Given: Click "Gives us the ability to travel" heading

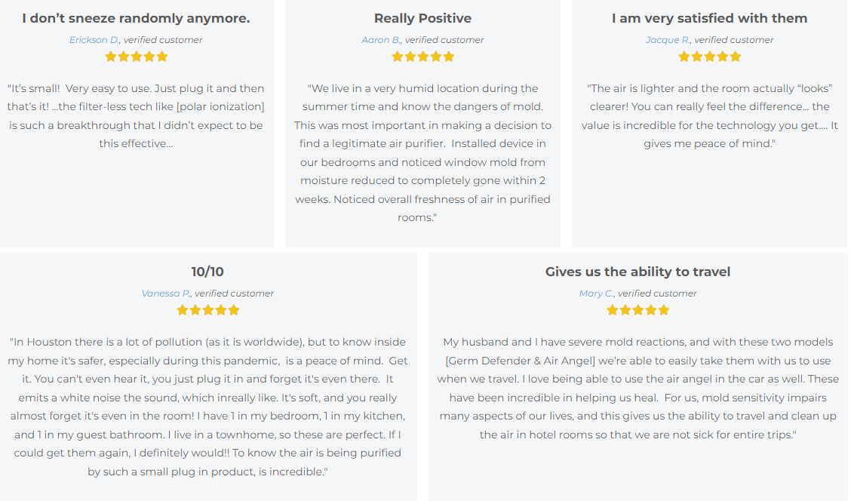Looking at the screenshot, I should coord(637,272).
